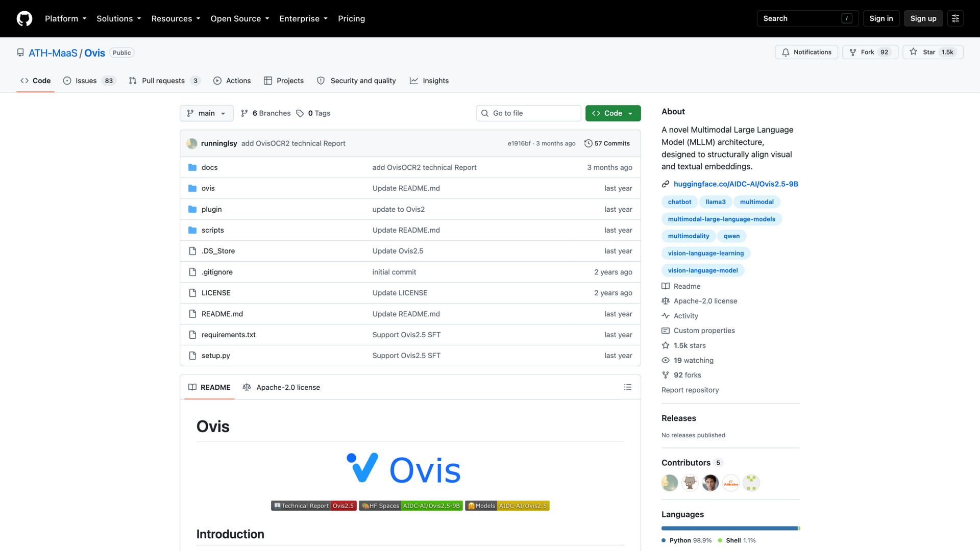980x551 pixels.
Task: Open the docs folder
Action: click(209, 167)
